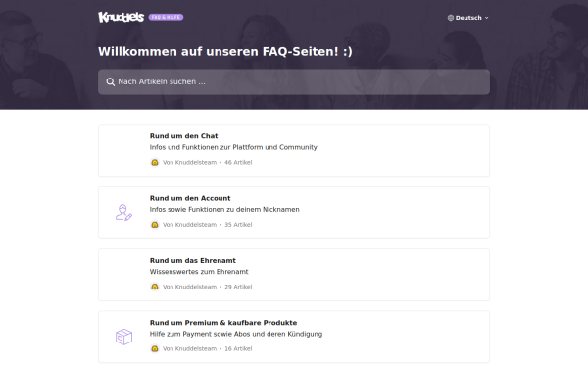Click Knuddelsteam avatar in Ehrenamt card
The width and height of the screenshot is (588, 368).
(x=155, y=287)
